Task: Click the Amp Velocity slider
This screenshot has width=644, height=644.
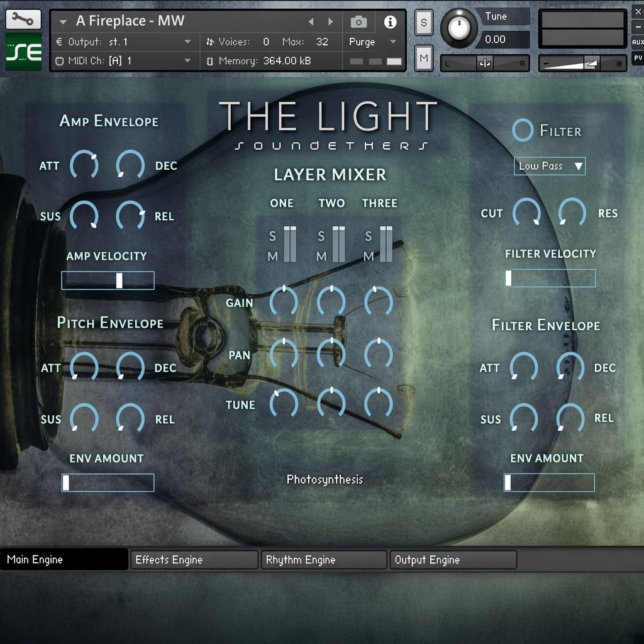Action: [x=108, y=280]
